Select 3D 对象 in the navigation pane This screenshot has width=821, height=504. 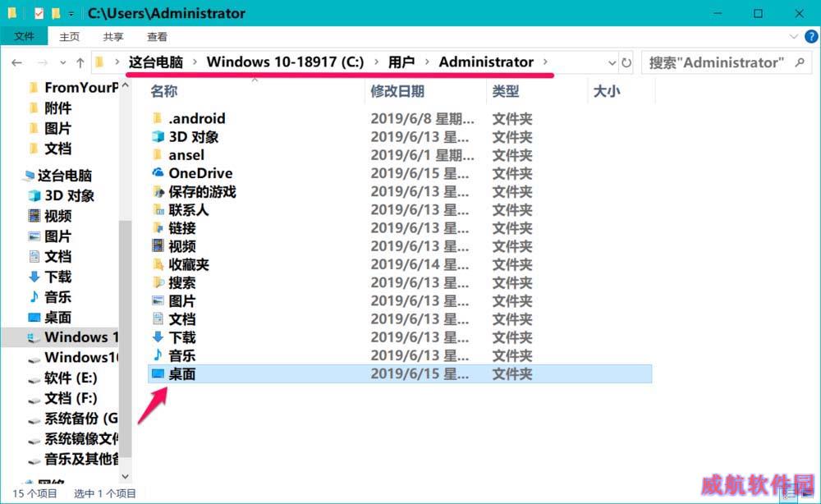click(62, 195)
